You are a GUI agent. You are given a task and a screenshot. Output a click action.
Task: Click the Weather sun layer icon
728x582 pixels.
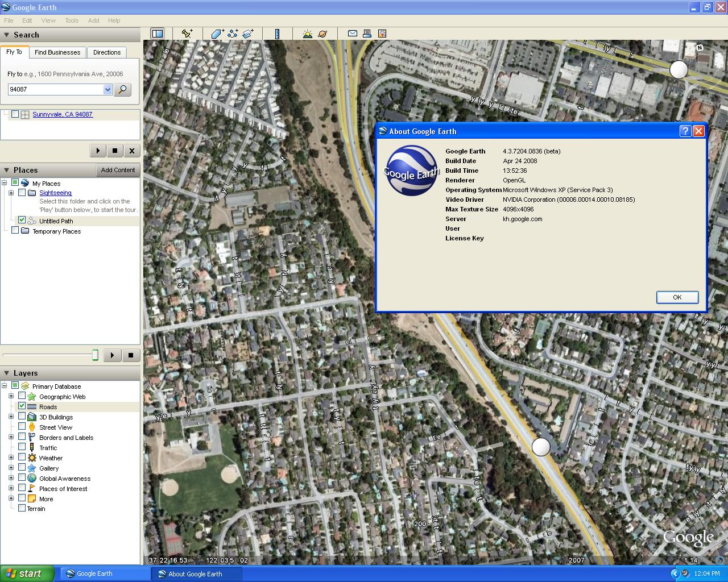[32, 458]
